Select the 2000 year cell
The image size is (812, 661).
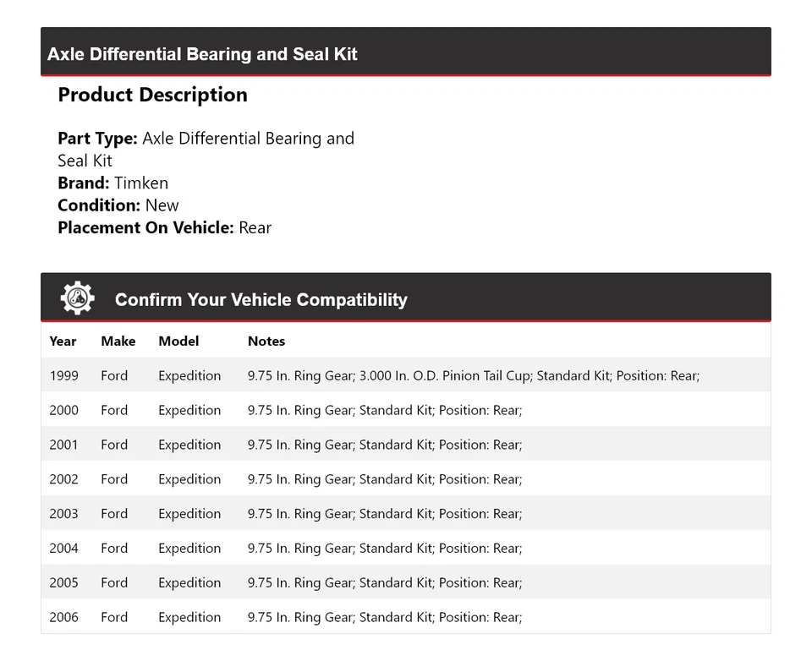[63, 410]
